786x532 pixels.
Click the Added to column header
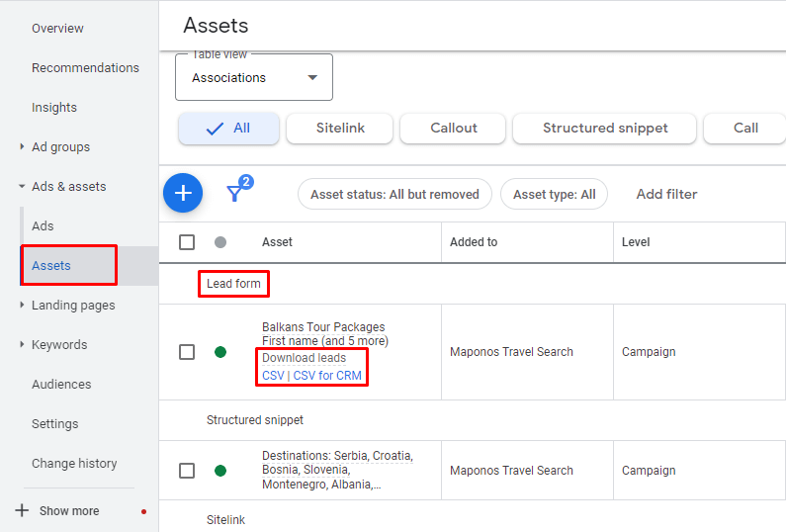(x=474, y=242)
